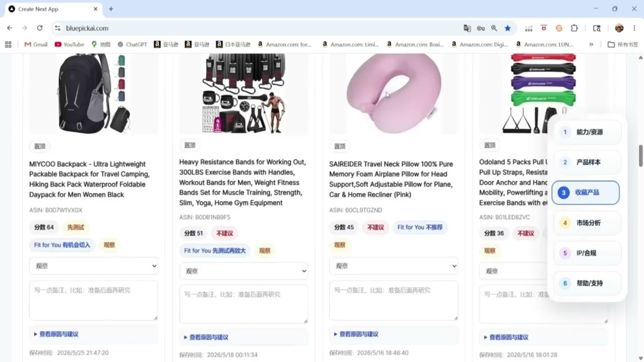This screenshot has height=362, width=644.
Task: Click the MIYCOO black backpack image
Action: coord(94,94)
